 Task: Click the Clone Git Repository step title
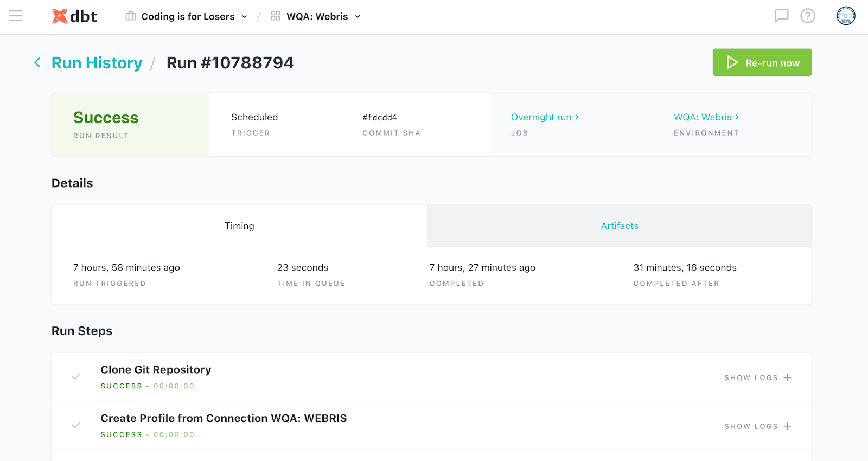(156, 370)
